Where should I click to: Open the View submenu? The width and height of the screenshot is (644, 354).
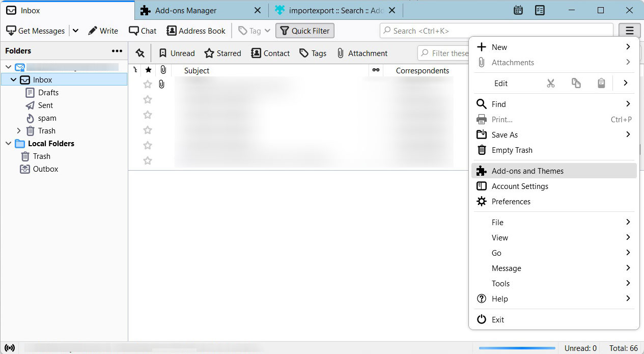click(554, 237)
